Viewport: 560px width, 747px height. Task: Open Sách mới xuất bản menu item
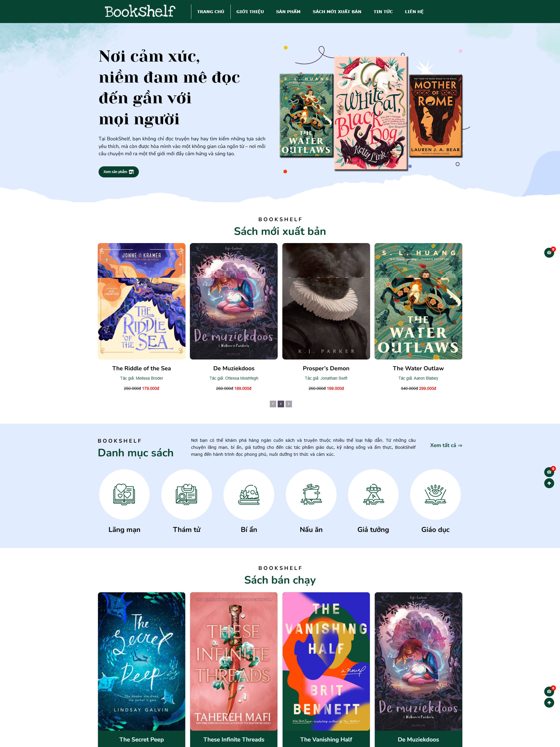[337, 11]
